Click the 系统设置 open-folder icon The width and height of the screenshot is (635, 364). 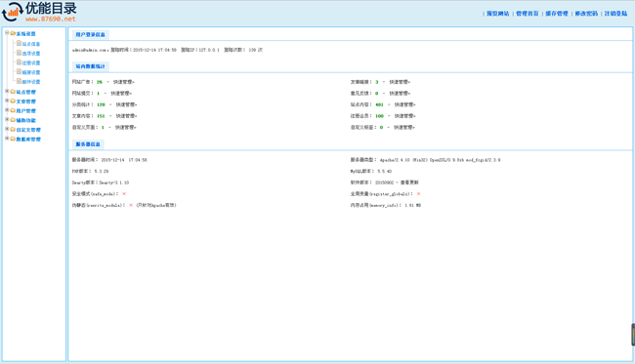(13, 33)
